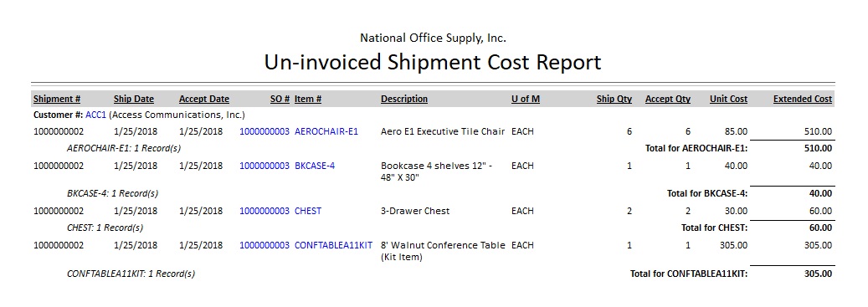Click the Extended Cost column header

click(803, 99)
